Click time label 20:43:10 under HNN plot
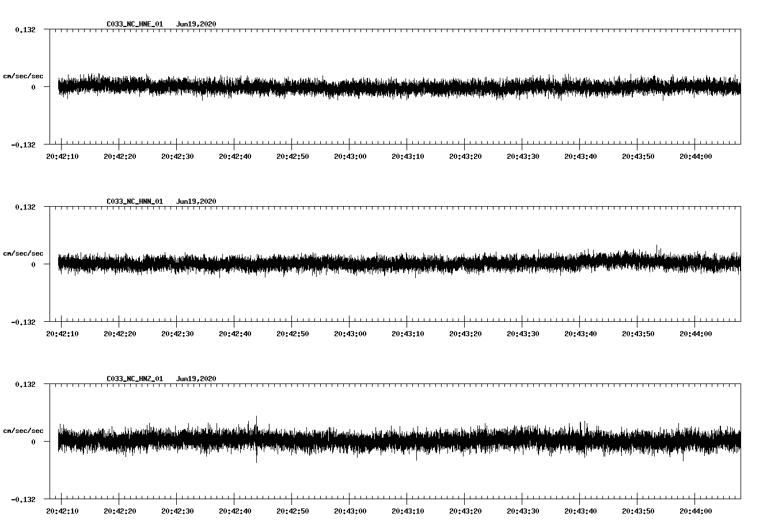This screenshot has width=782, height=532. point(408,334)
